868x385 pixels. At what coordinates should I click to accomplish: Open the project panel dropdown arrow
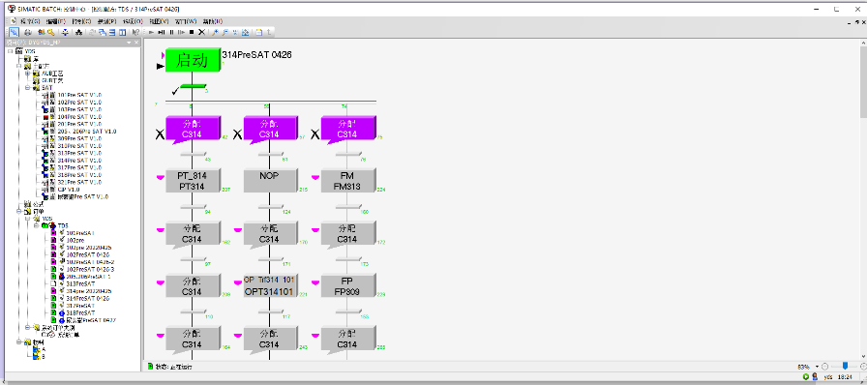(x=129, y=42)
